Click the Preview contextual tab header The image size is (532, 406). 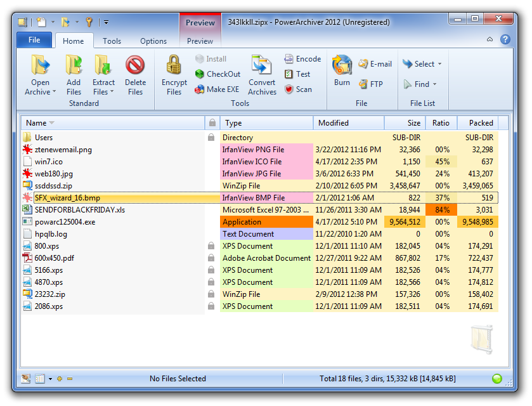tap(200, 23)
